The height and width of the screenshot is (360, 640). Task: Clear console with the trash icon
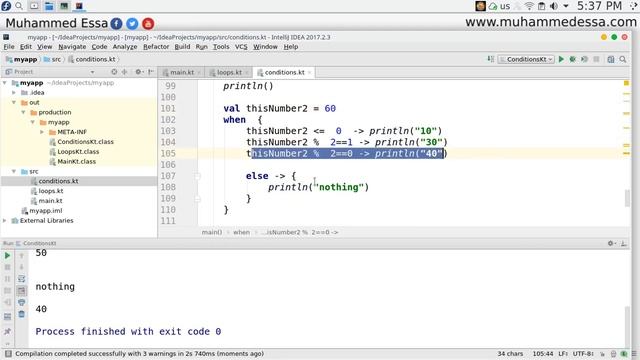point(22,314)
